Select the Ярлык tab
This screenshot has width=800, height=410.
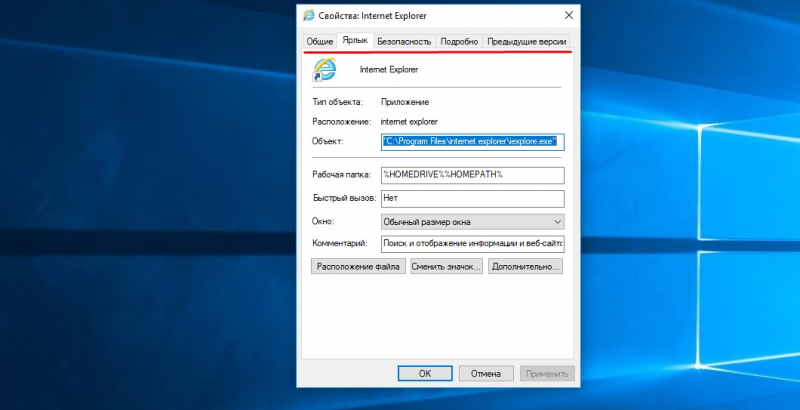(355, 40)
